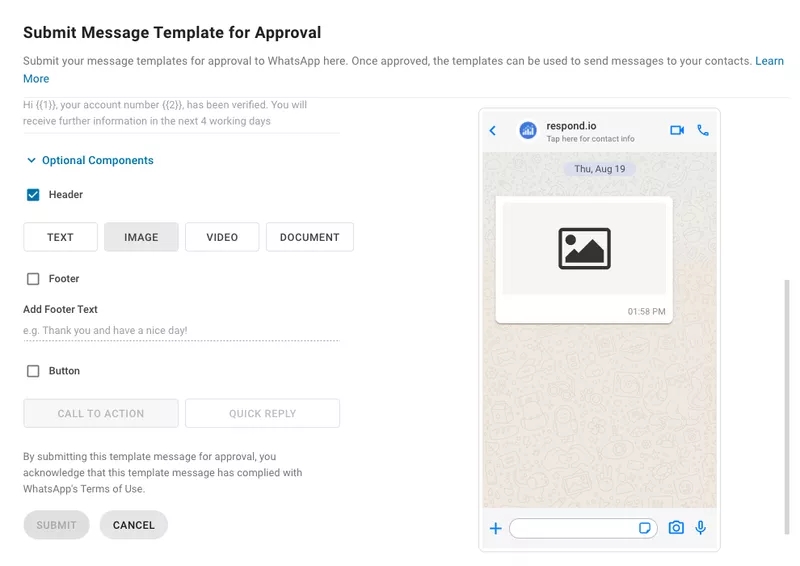Start a video call in preview
The width and height of the screenshot is (800, 566).
[x=677, y=130]
